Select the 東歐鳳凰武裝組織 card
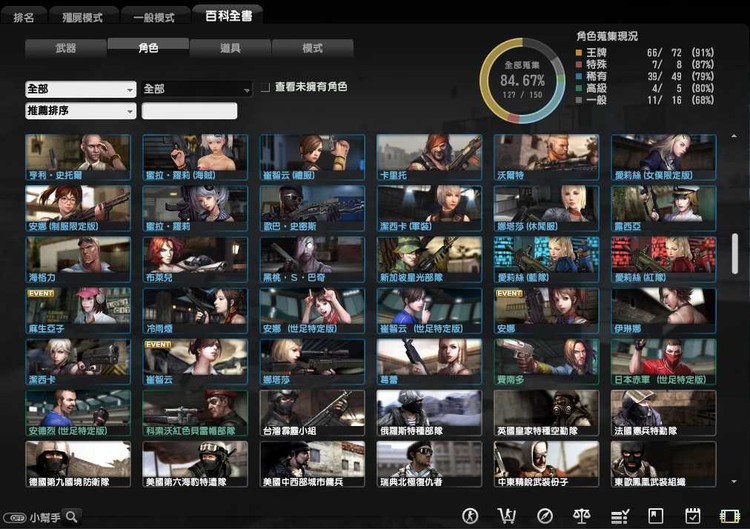750x529 pixels. [663, 464]
